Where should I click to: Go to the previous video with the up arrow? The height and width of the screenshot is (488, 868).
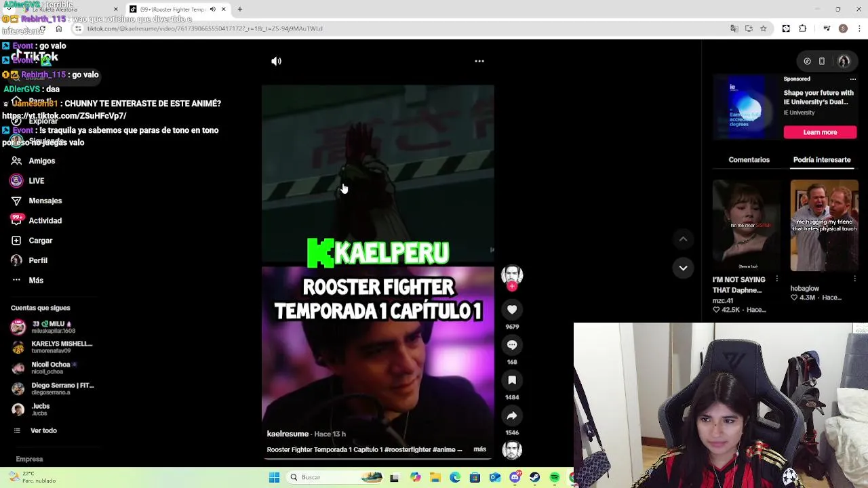tap(683, 239)
